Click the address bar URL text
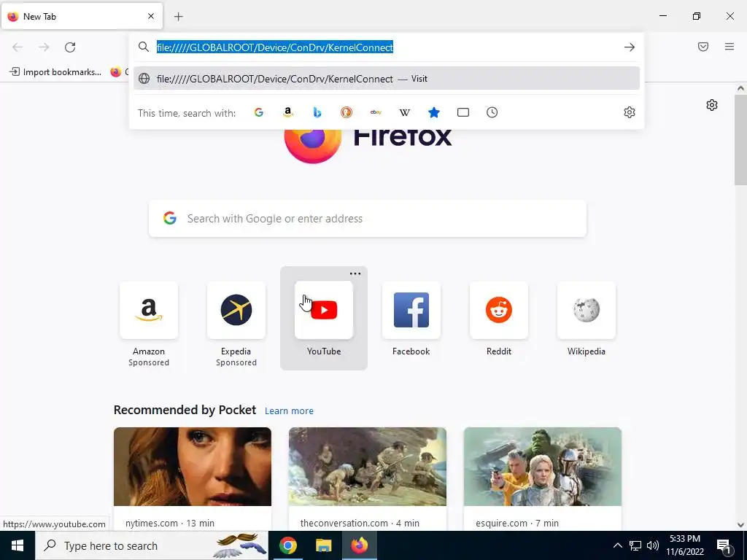The image size is (747, 560). coord(275,47)
